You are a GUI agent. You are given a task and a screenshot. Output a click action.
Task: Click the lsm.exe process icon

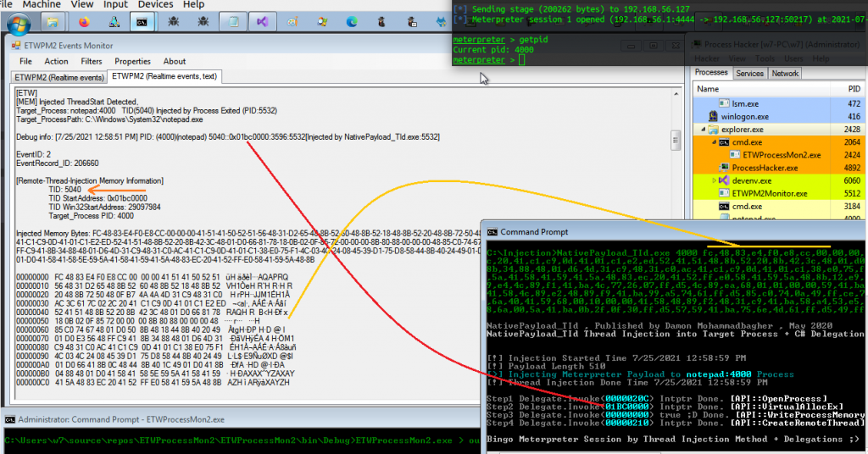(724, 103)
